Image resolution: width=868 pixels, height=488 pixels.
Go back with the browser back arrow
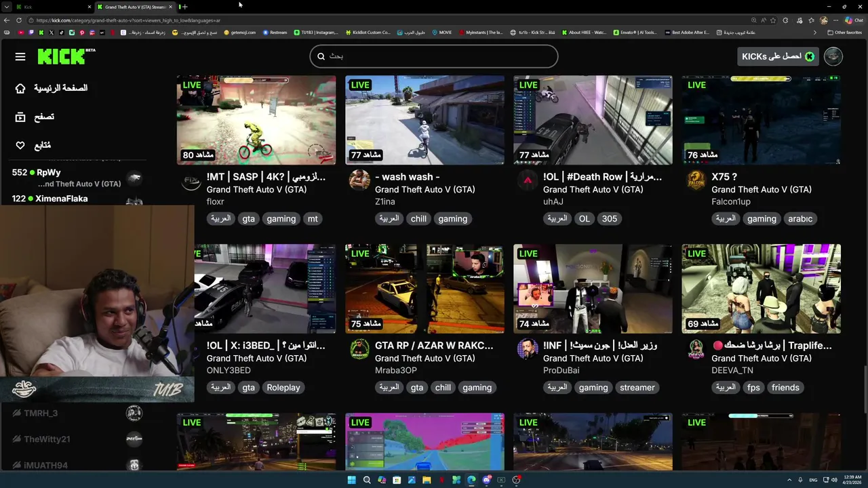pos(7,20)
